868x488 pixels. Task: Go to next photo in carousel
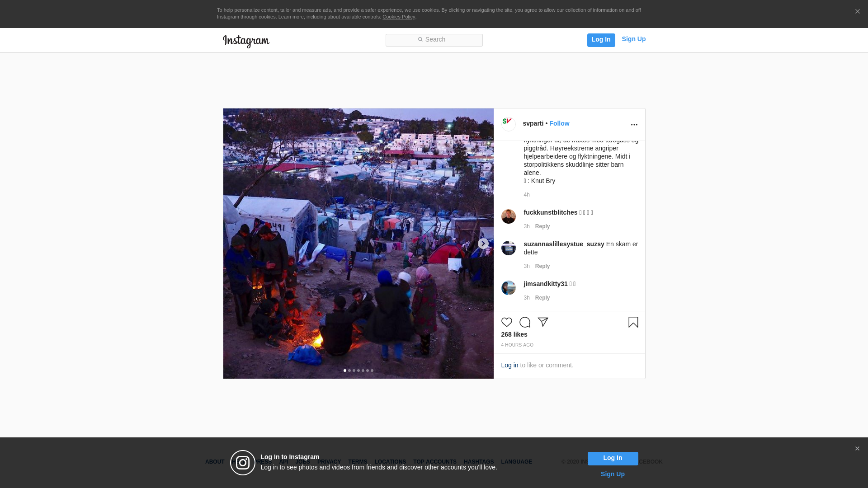pos(483,244)
